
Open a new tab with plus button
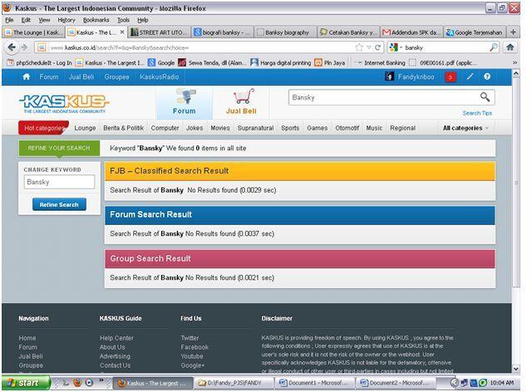[513, 32]
